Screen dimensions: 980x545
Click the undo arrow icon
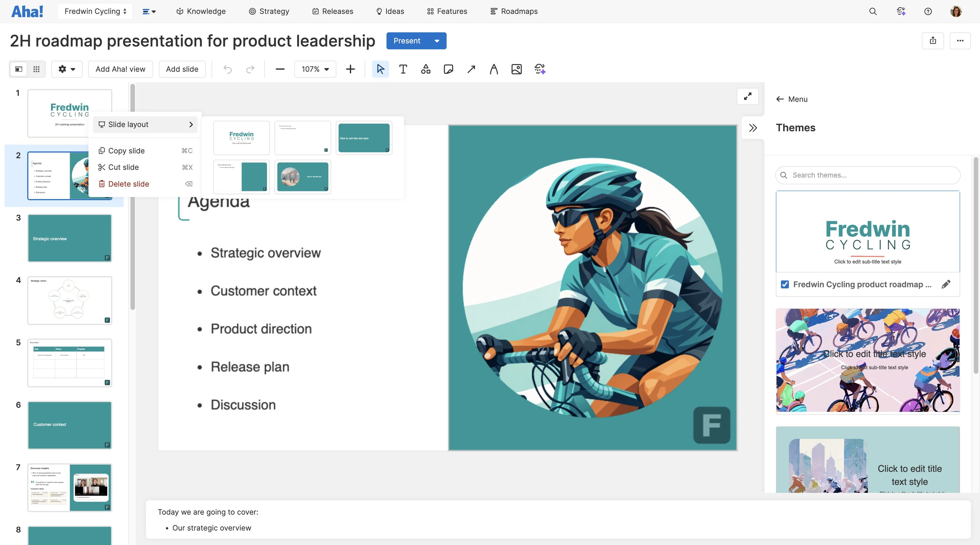(x=227, y=69)
